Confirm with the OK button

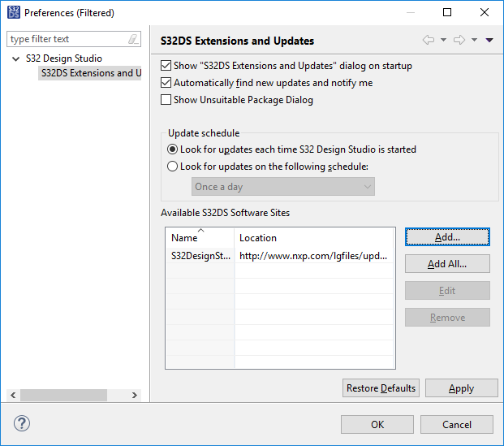377,424
